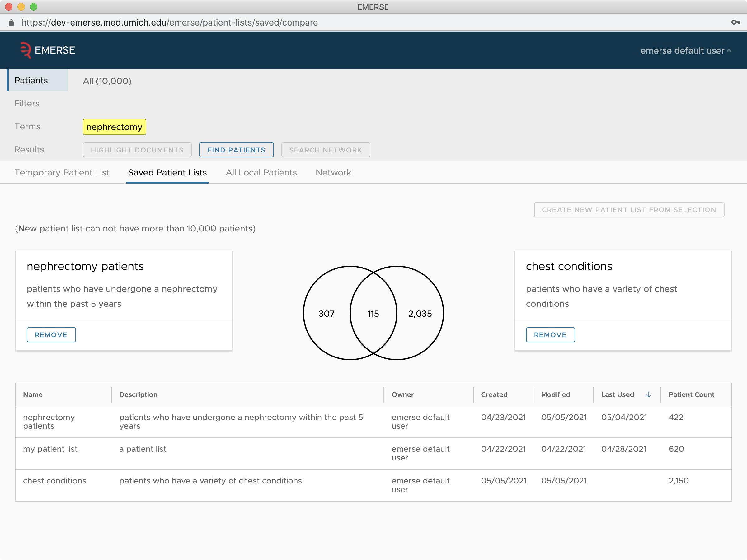This screenshot has height=560, width=747.
Task: Click the FIND PATIENTS action button
Action: coord(236,150)
